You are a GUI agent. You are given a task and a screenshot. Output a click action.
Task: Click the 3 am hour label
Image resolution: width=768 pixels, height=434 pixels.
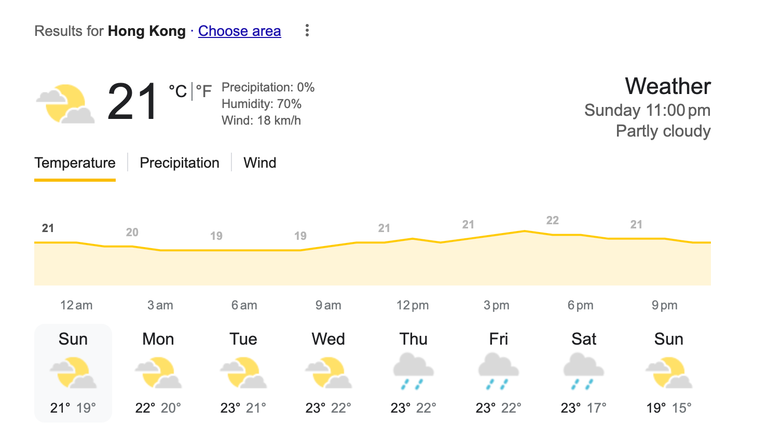point(160,305)
